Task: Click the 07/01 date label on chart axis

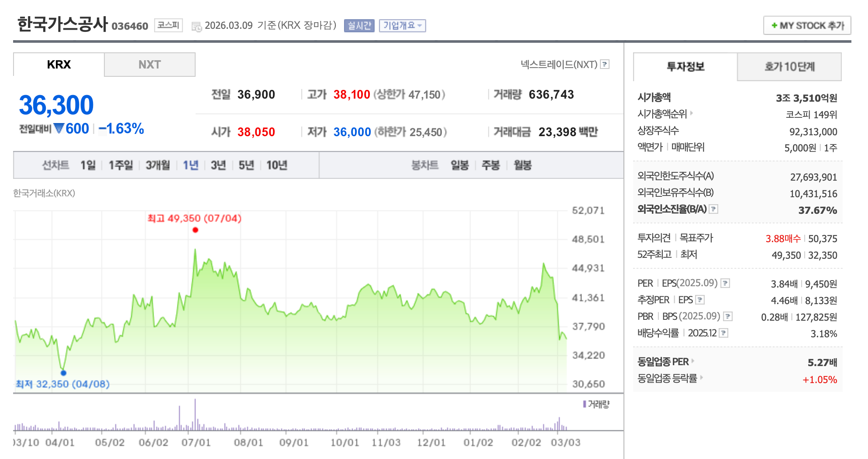Action: pos(196,442)
